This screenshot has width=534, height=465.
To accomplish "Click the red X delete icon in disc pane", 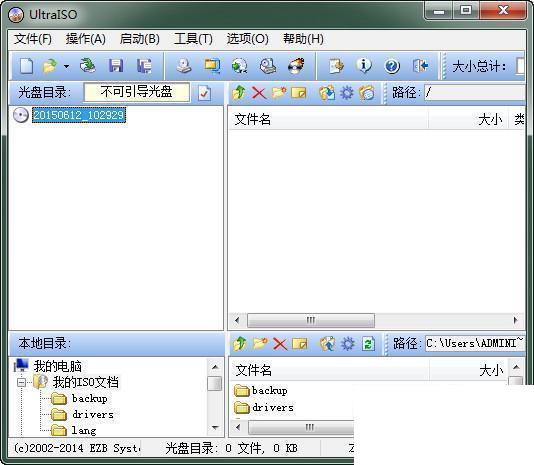I will pyautogui.click(x=259, y=93).
